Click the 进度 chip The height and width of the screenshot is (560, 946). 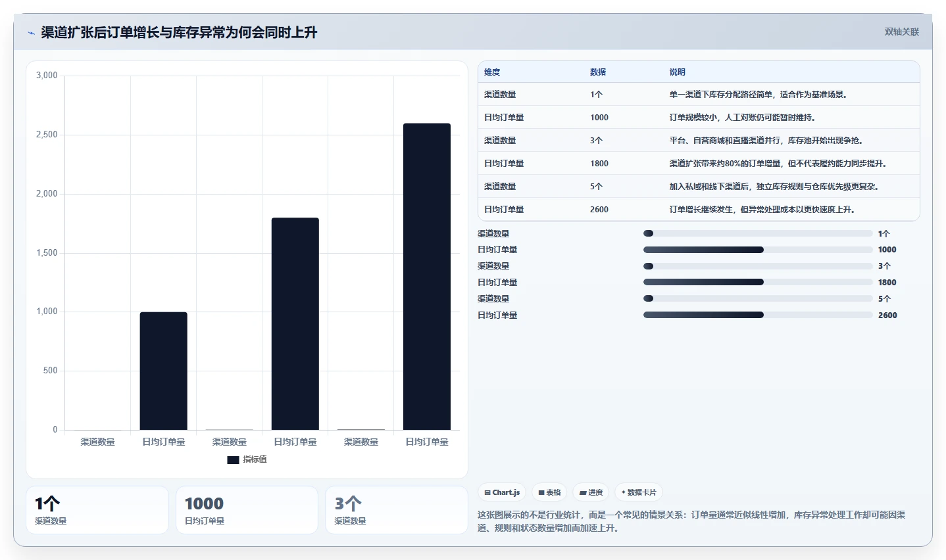(x=591, y=492)
